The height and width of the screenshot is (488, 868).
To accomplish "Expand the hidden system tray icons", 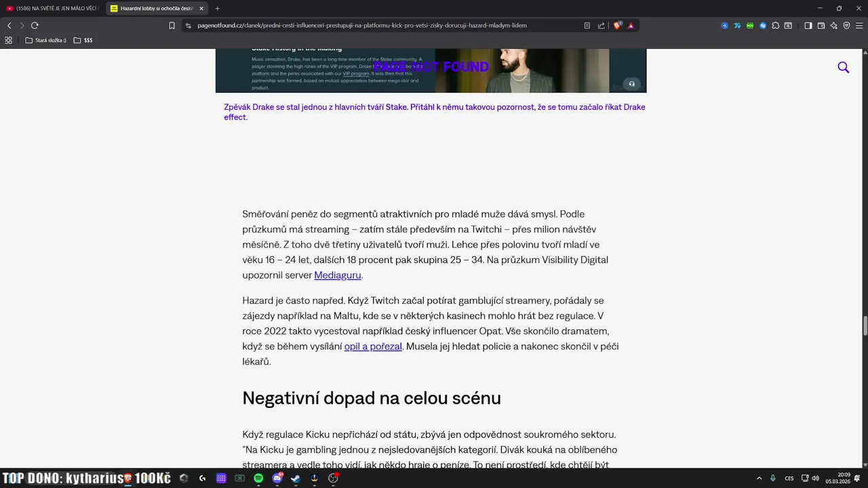I will (759, 479).
